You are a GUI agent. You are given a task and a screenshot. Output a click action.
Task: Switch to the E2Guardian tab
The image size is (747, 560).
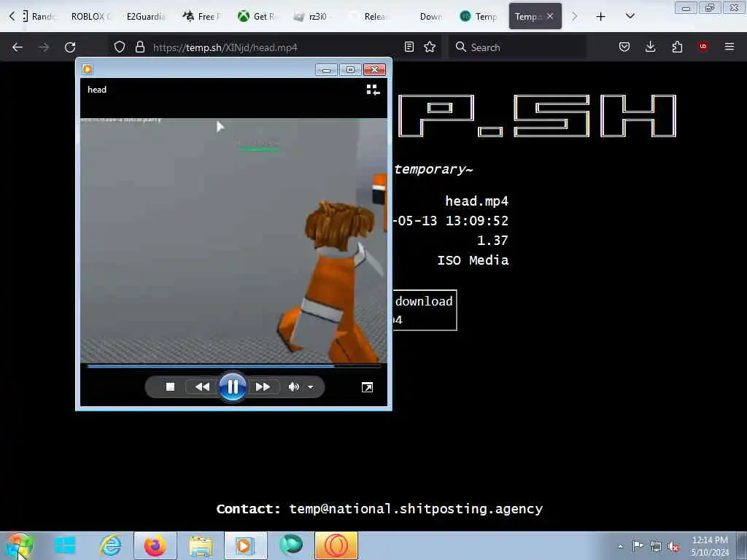point(146,17)
